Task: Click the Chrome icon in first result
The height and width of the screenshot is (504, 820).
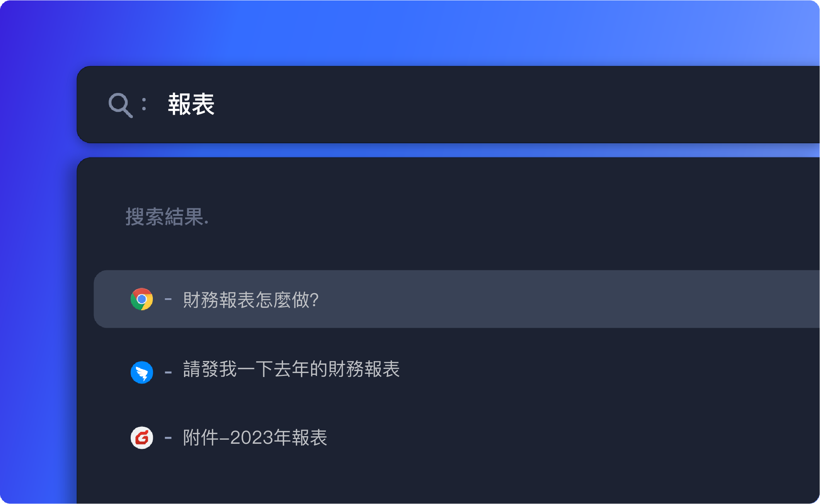Action: pyautogui.click(x=142, y=299)
